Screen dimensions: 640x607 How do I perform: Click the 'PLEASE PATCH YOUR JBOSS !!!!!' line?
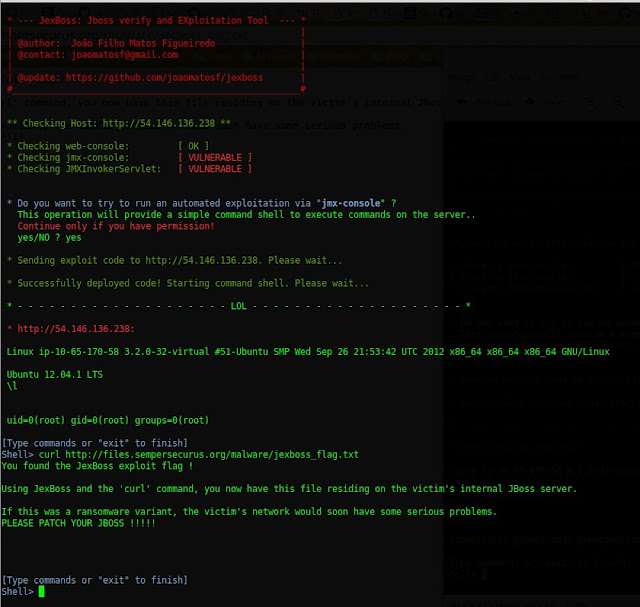tap(78, 523)
